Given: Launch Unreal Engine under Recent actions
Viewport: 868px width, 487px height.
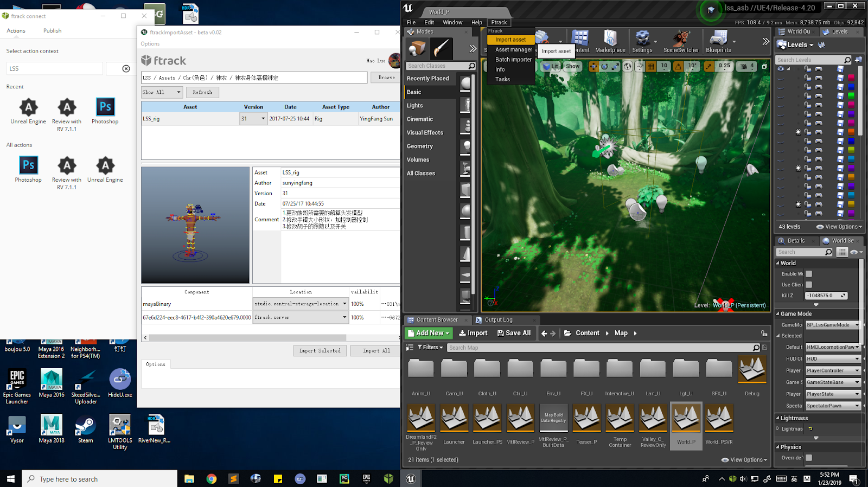Looking at the screenshot, I should pos(28,111).
